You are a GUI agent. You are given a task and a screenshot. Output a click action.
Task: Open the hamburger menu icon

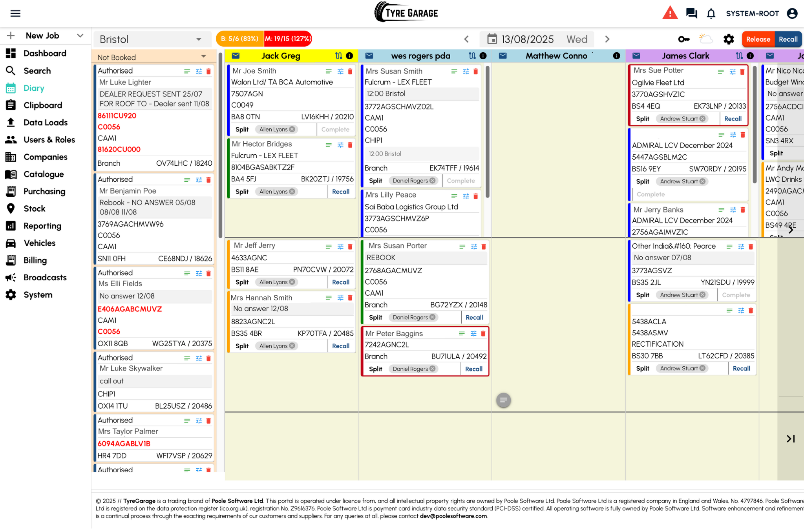[x=15, y=13]
